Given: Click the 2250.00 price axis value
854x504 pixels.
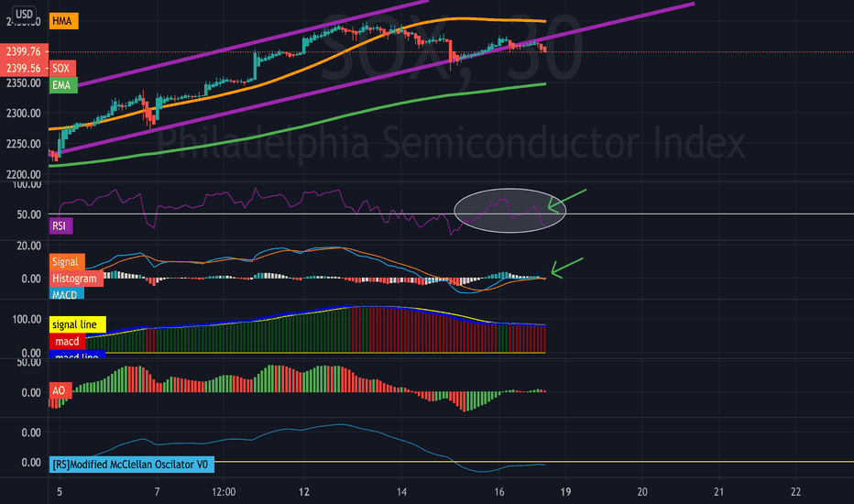Looking at the screenshot, I should tap(24, 144).
